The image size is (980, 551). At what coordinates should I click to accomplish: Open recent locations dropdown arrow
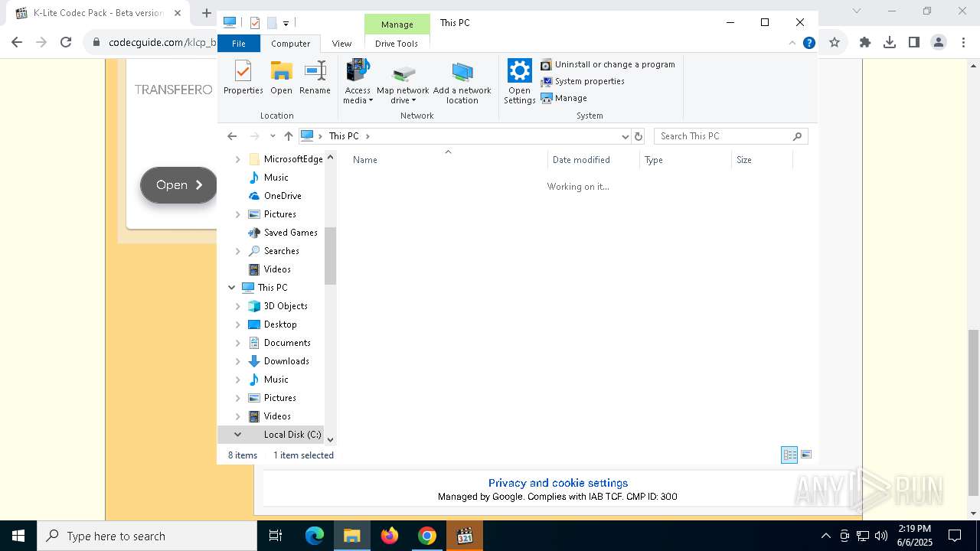pos(273,136)
